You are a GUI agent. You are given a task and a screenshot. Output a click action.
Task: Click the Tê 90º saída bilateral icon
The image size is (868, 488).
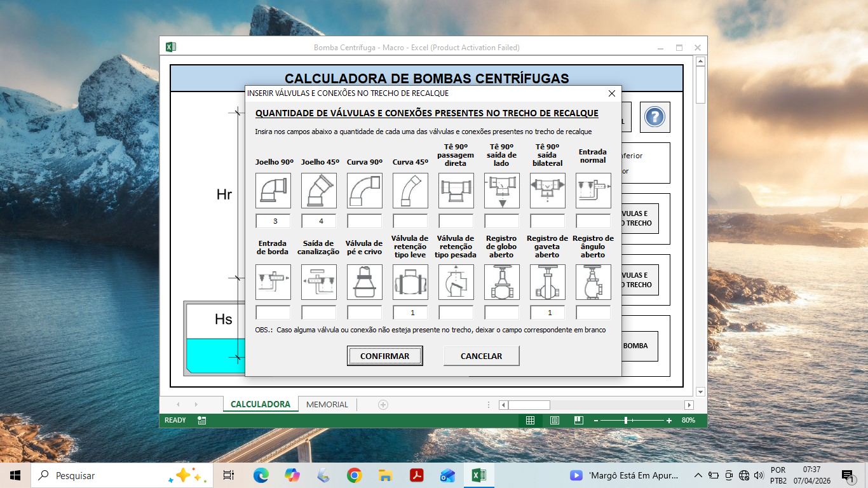pyautogui.click(x=548, y=191)
